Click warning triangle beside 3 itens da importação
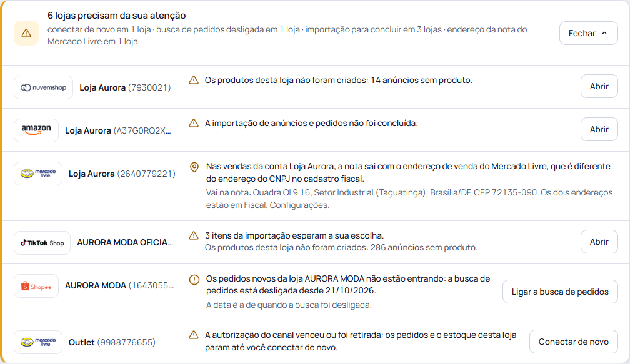Screen dimensions: 630x364 (x=194, y=235)
